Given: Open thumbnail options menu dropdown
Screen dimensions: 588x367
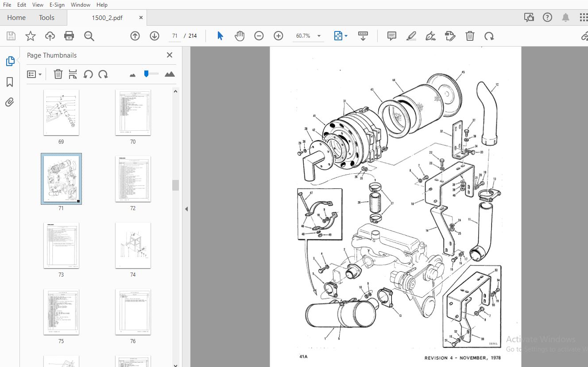Looking at the screenshot, I should point(34,74).
